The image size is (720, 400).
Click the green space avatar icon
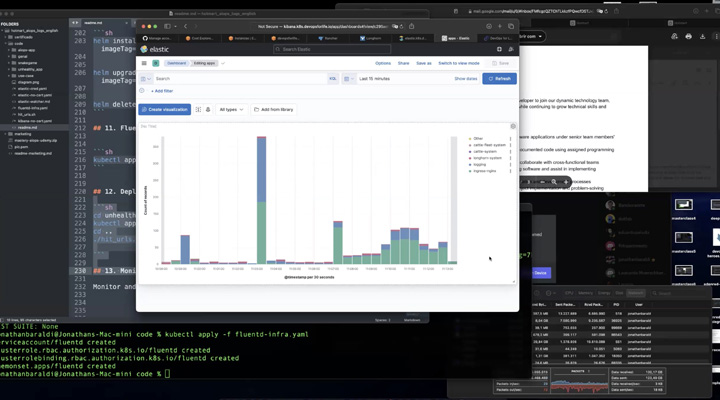156,63
